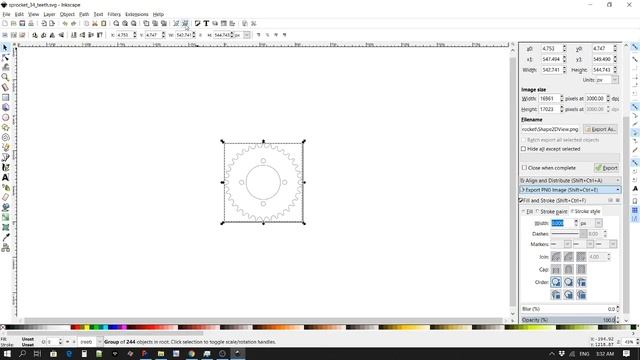
Task: Click the Redo toolbar icon
Action: pyautogui.click(x=73, y=24)
